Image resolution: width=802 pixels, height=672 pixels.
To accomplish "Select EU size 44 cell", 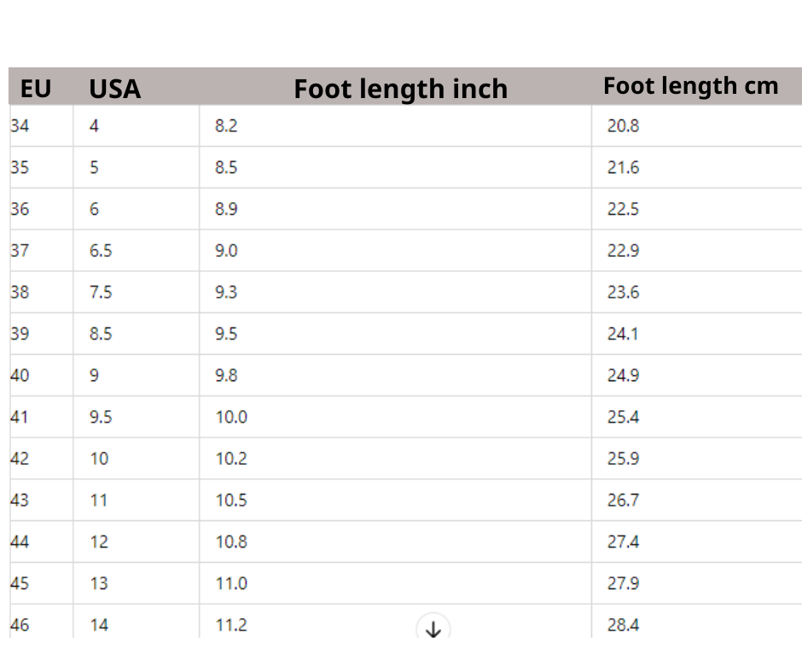I will [42, 542].
